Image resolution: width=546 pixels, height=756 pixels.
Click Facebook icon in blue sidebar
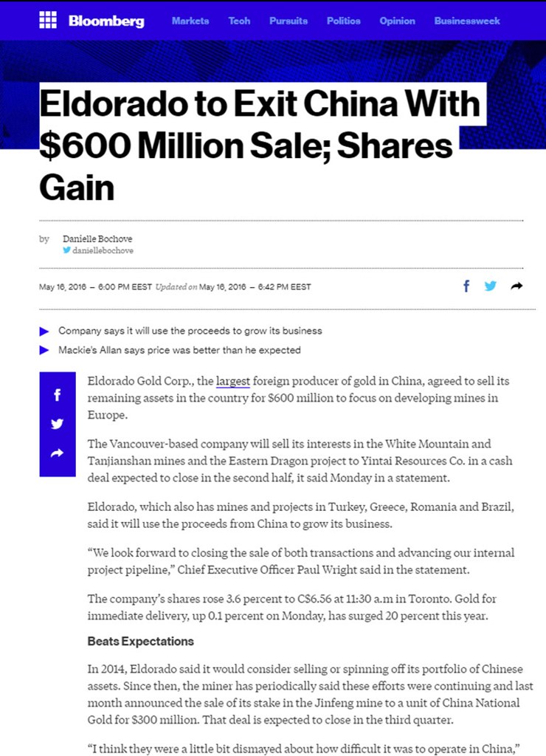[x=58, y=395]
